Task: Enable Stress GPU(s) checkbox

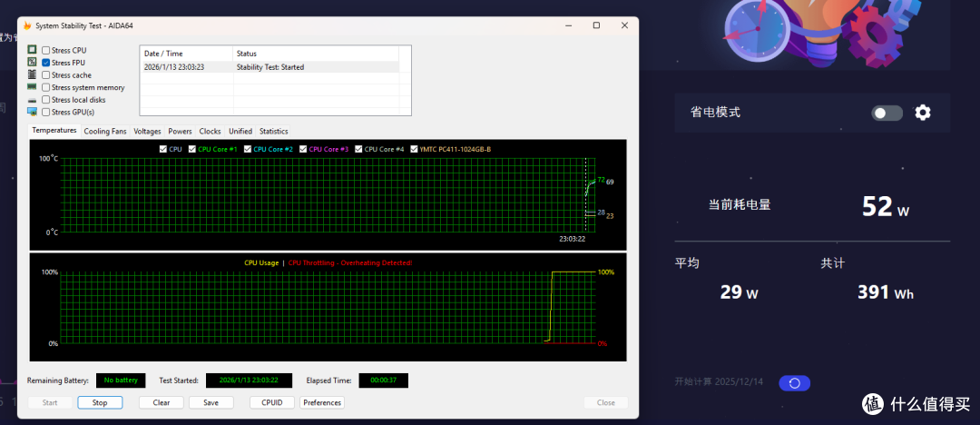Action: point(45,112)
